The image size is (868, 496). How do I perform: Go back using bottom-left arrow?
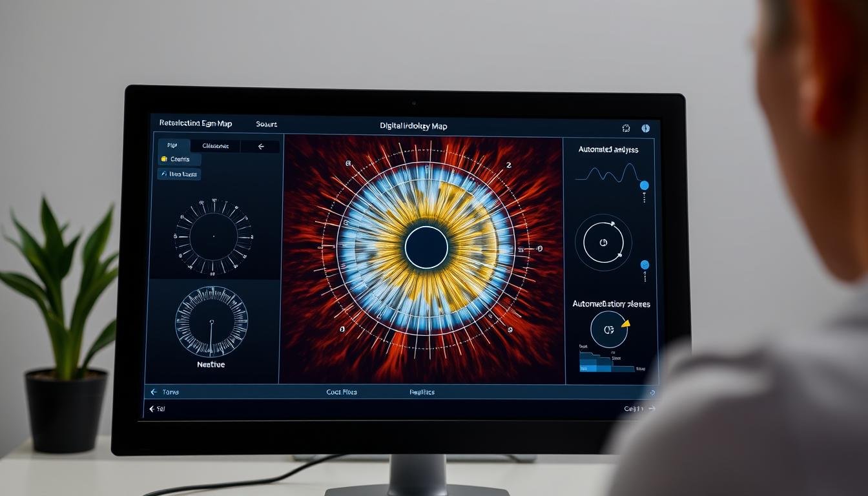pyautogui.click(x=152, y=409)
